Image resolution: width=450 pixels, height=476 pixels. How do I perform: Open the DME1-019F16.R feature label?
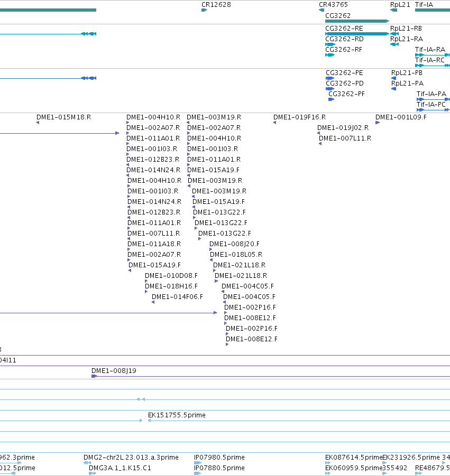299,117
